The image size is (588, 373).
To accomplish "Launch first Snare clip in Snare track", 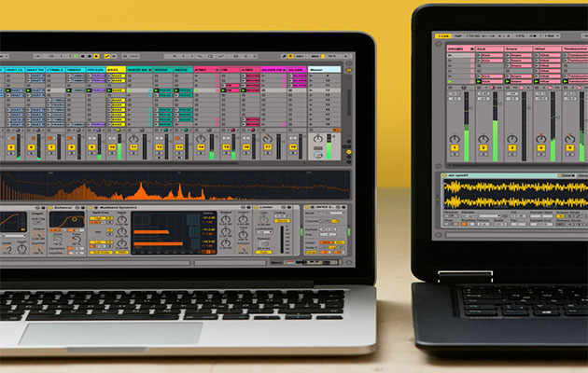I will click(516, 55).
